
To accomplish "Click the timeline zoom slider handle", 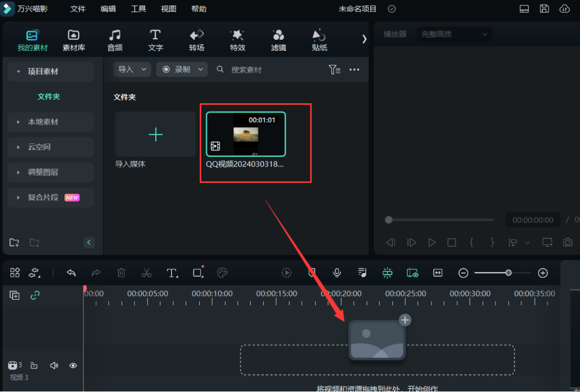I will point(508,273).
